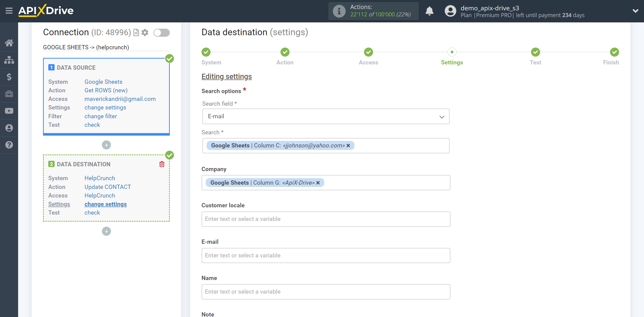Click the demo_apix-drive_s3 account name
Viewport: 644px width, 317px height.
point(490,8)
